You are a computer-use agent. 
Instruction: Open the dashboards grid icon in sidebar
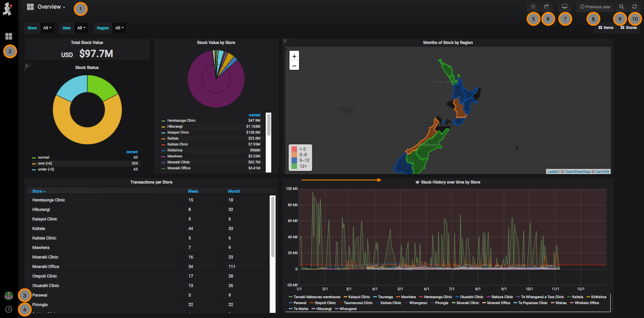9,36
